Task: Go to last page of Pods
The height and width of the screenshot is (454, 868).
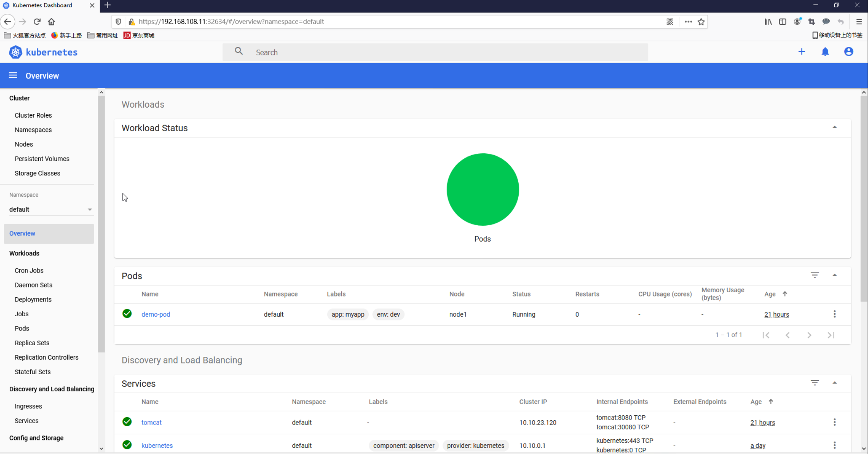Action: click(x=831, y=335)
